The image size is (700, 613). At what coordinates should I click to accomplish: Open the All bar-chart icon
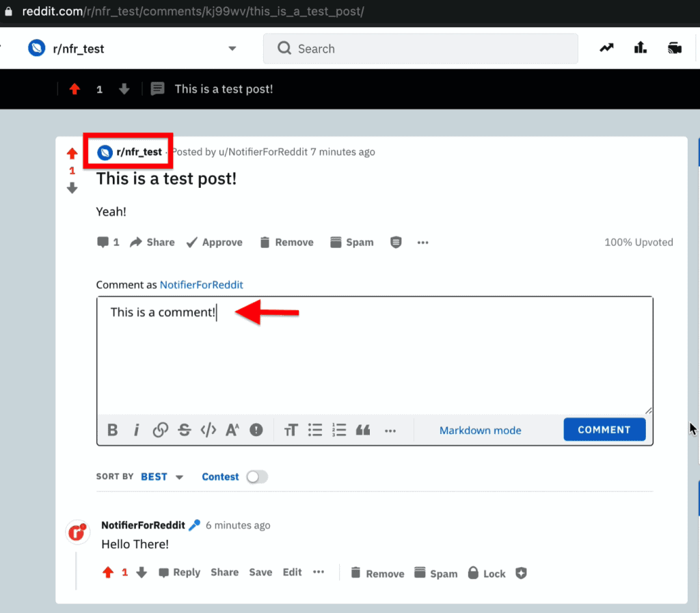(x=641, y=47)
